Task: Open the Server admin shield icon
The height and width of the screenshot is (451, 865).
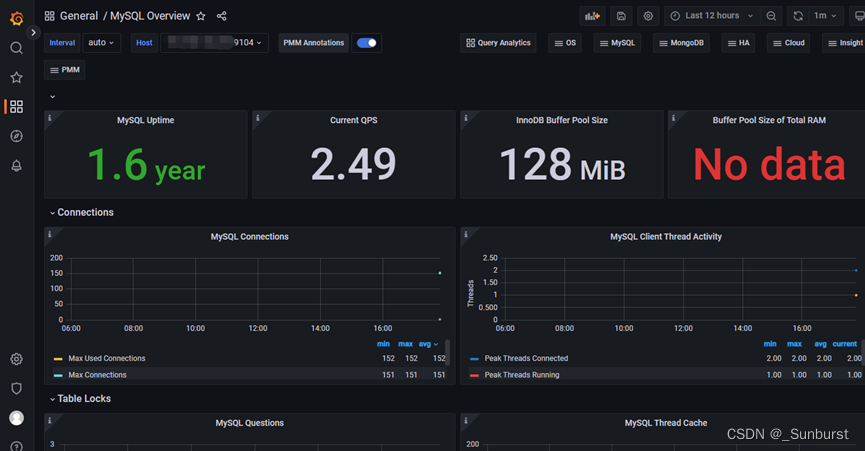Action: coord(17,389)
